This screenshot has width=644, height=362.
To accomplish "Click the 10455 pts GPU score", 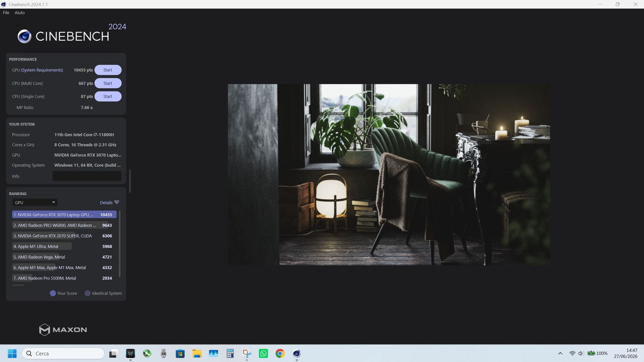I will (83, 70).
